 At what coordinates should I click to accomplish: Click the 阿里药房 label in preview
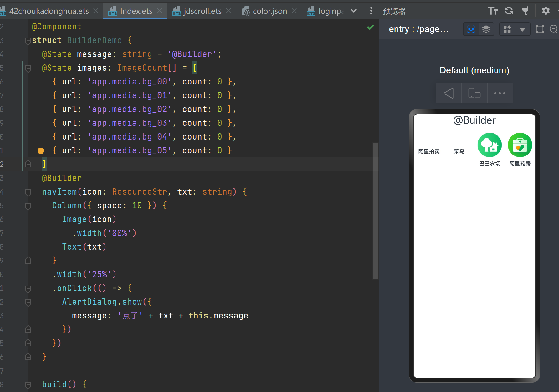520,164
